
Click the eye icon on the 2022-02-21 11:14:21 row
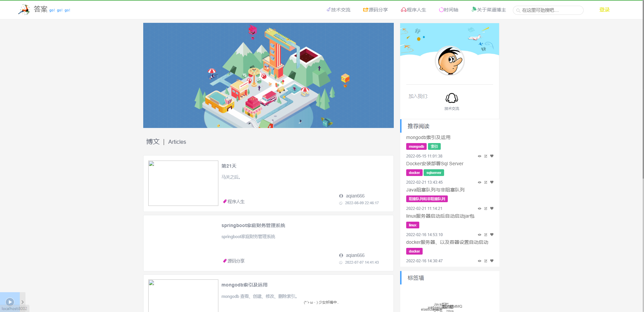[480, 209]
